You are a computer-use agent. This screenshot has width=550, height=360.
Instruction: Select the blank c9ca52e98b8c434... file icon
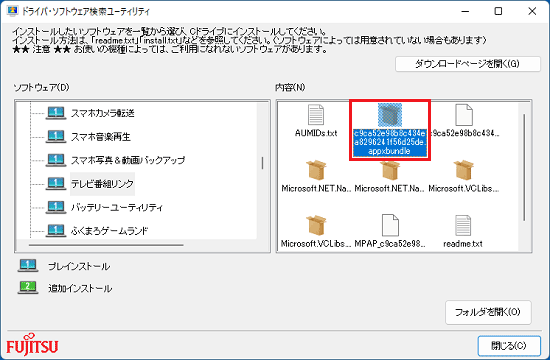click(x=464, y=115)
